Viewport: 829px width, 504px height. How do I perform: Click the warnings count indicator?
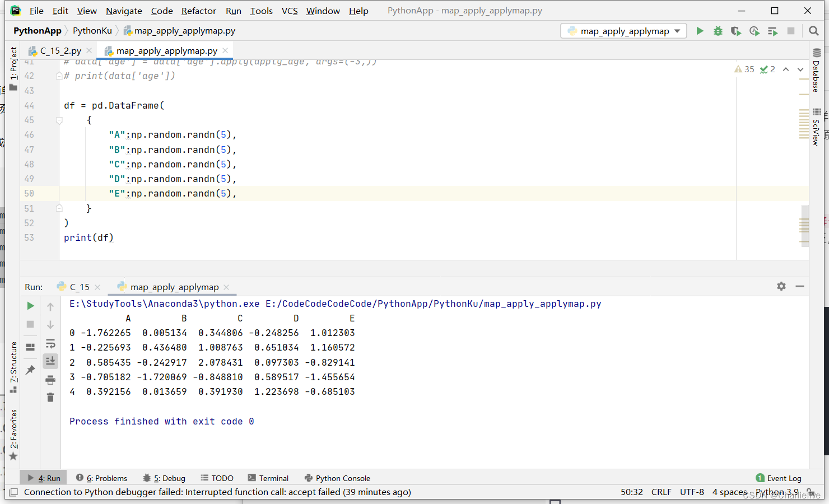(x=744, y=69)
